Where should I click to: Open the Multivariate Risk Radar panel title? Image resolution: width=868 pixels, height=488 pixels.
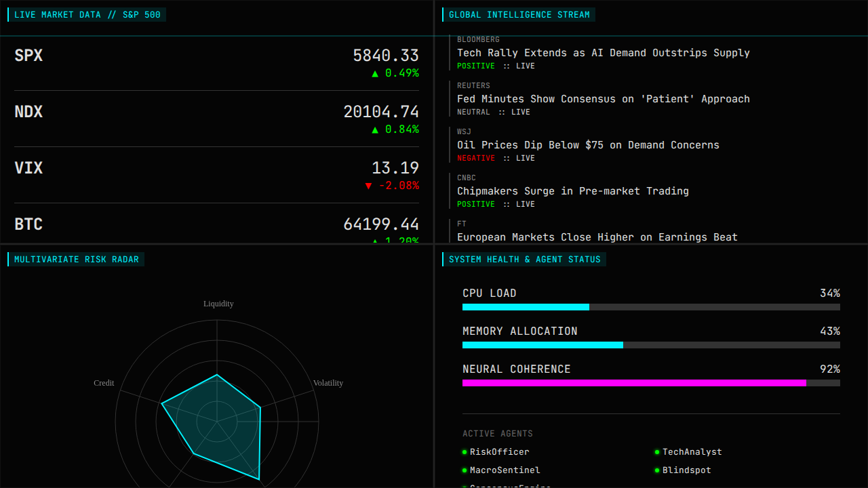click(x=76, y=260)
